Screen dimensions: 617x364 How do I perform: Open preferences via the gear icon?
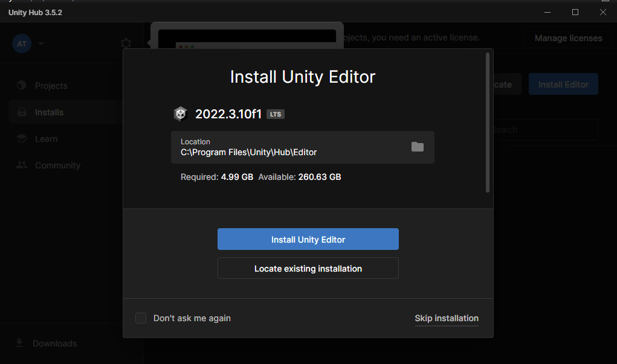[126, 43]
